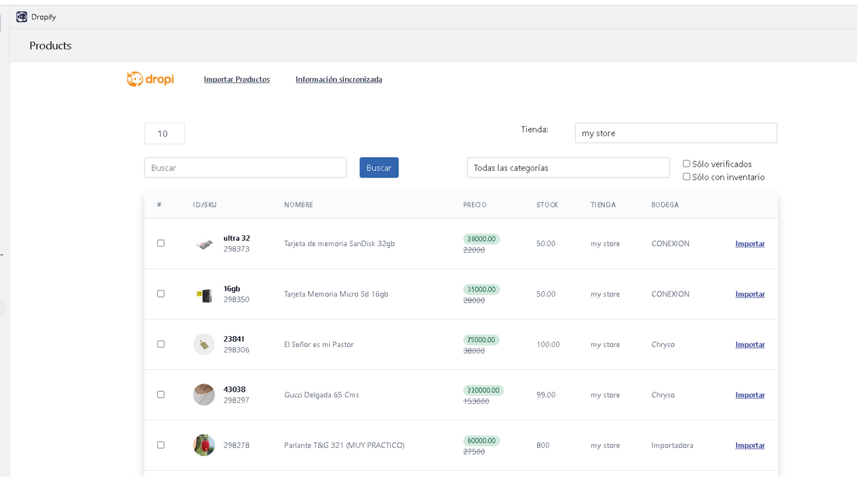This screenshot has height=488, width=868.
Task: Click product name Tarjeta de memoria SanDisk 32gb
Action: [339, 243]
